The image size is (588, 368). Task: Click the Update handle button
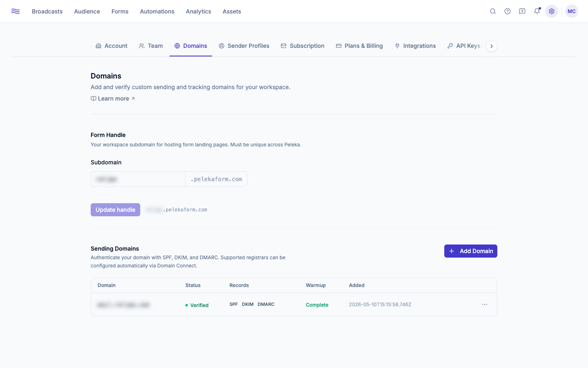click(116, 210)
